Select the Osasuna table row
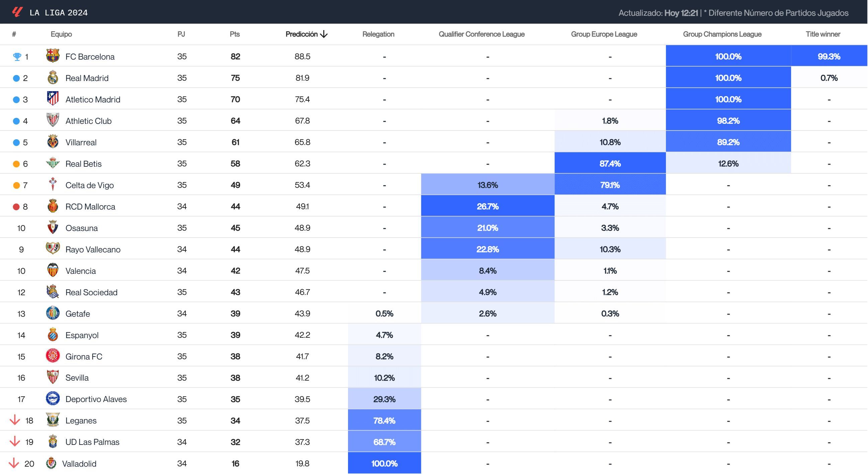This screenshot has height=474, width=868. pos(81,228)
